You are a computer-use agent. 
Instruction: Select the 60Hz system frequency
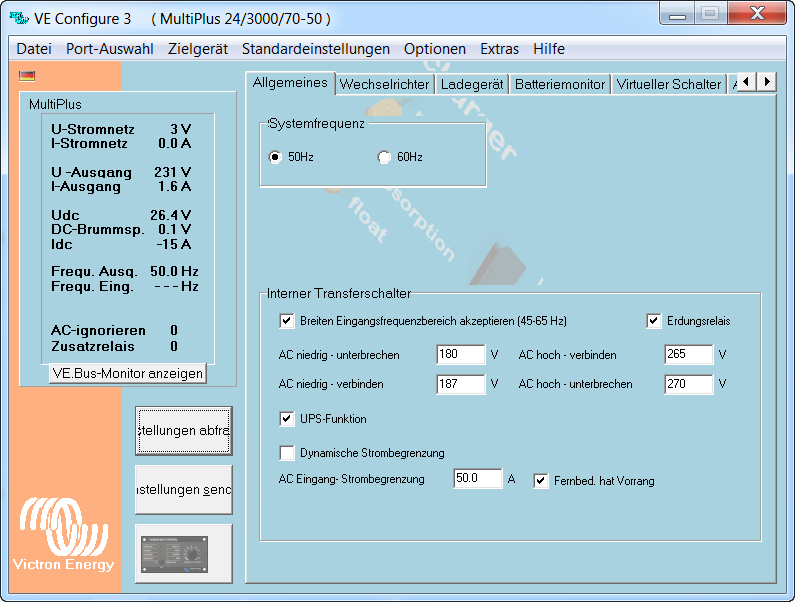pyautogui.click(x=384, y=157)
